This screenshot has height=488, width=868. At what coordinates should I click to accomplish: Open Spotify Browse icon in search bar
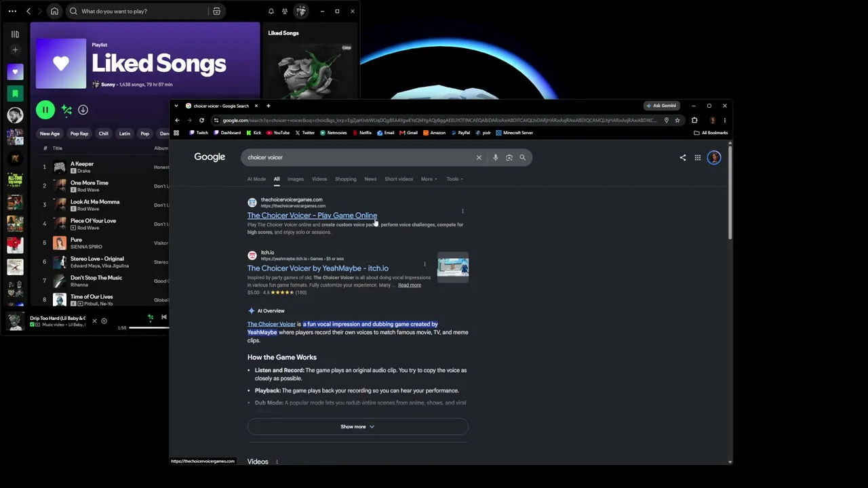(x=216, y=11)
